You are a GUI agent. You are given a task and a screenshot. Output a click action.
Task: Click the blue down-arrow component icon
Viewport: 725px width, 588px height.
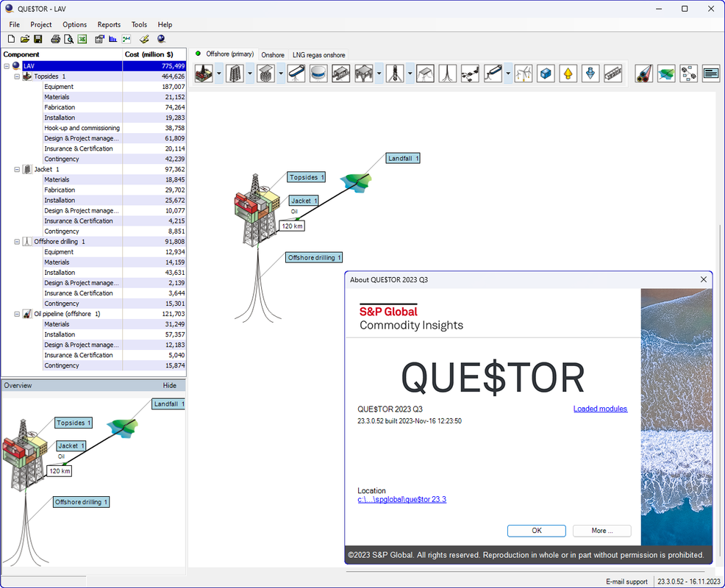[x=590, y=73]
